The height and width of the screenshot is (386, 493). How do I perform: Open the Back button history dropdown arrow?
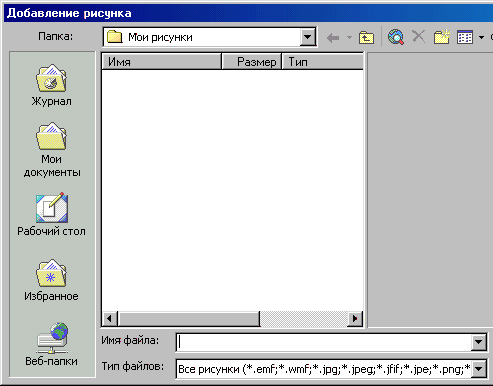coord(349,38)
